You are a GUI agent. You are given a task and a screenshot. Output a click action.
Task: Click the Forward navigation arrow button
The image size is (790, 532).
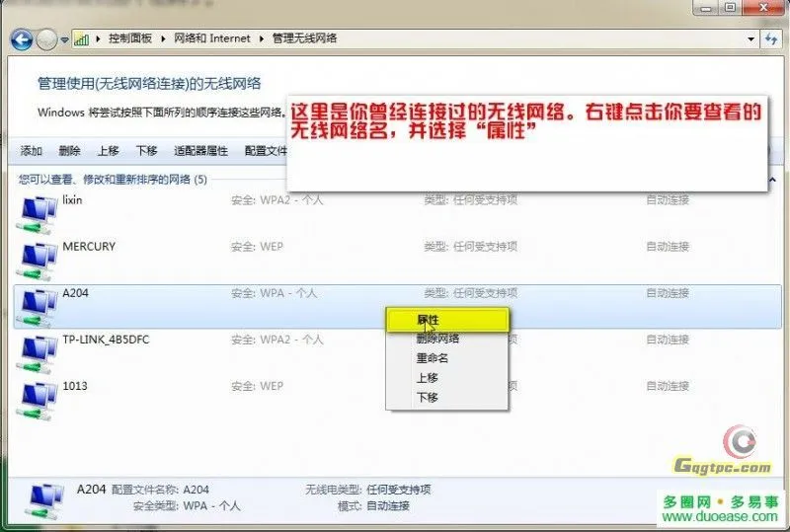click(x=46, y=39)
